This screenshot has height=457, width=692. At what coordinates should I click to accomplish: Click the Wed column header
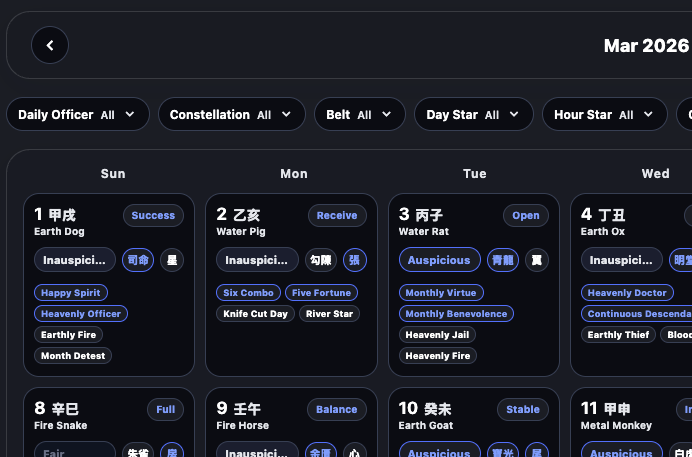click(655, 173)
